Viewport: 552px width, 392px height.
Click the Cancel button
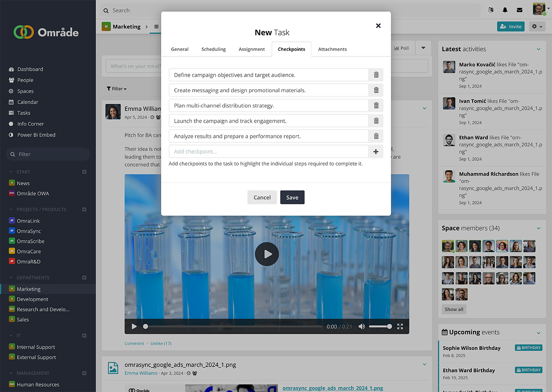coord(262,197)
